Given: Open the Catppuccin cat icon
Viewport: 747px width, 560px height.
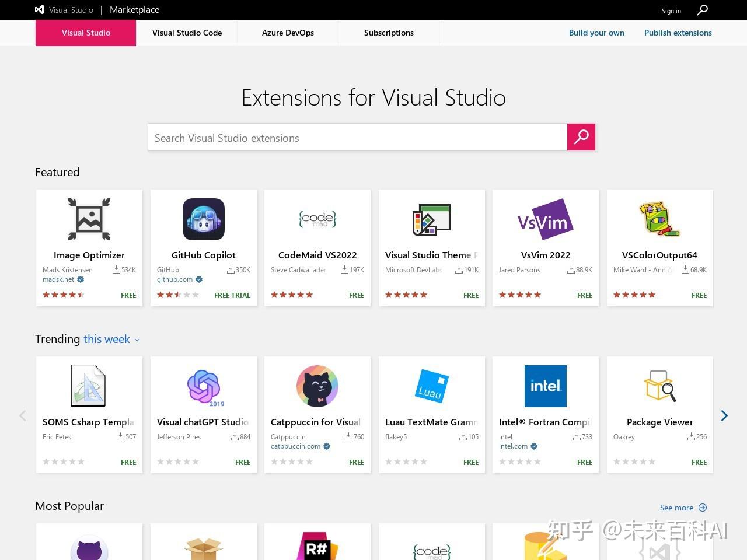Looking at the screenshot, I should 317,386.
